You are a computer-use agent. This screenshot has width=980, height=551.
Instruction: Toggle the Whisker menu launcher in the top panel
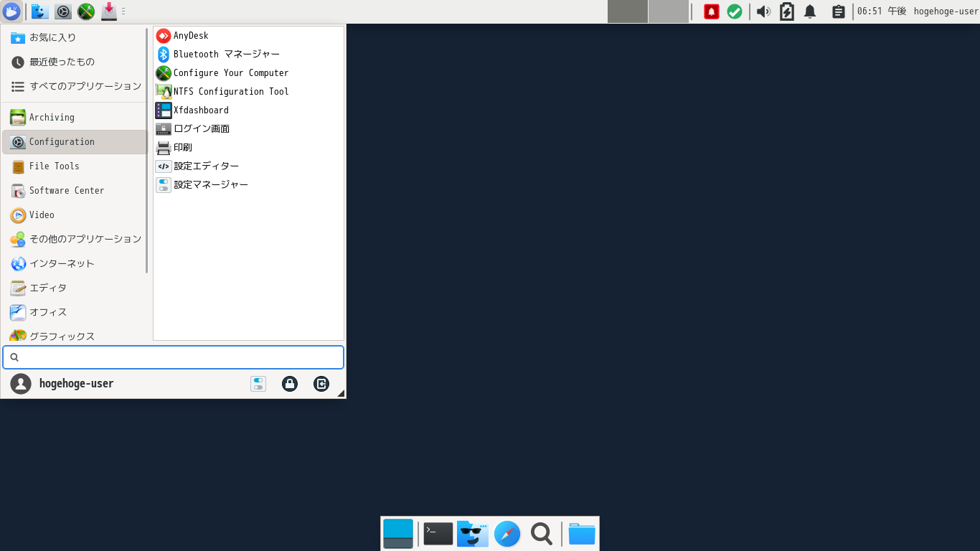pyautogui.click(x=11, y=11)
